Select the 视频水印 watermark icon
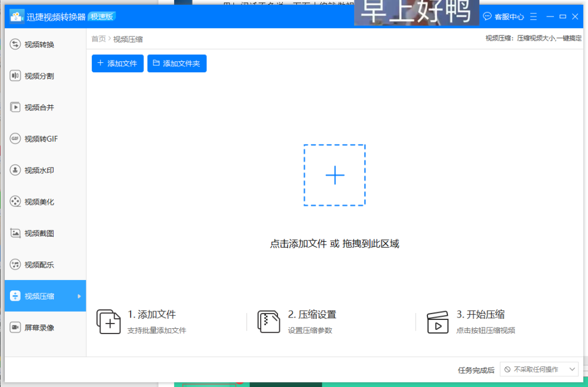This screenshot has width=588, height=387. pyautogui.click(x=16, y=170)
